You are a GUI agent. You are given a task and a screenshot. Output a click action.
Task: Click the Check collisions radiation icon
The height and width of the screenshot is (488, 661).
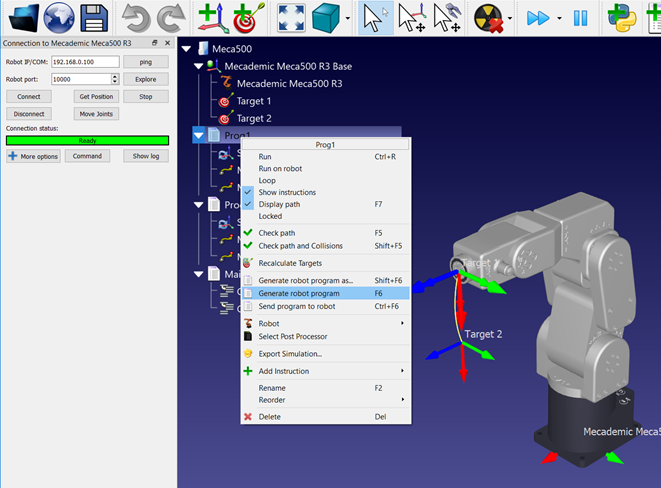pyautogui.click(x=489, y=18)
